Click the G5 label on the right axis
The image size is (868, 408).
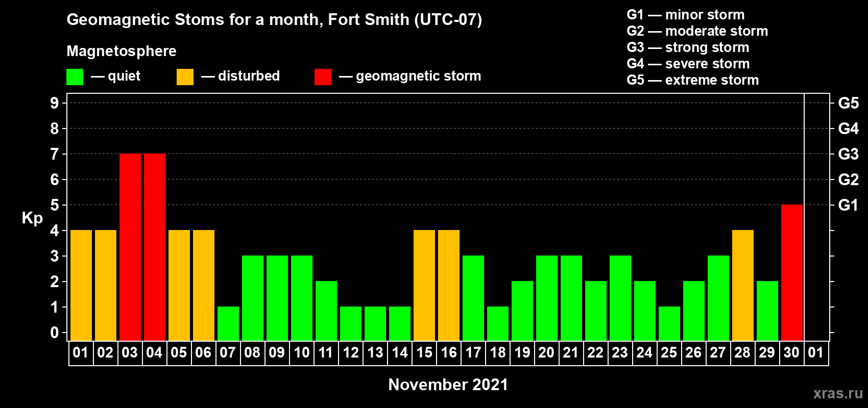pyautogui.click(x=849, y=103)
